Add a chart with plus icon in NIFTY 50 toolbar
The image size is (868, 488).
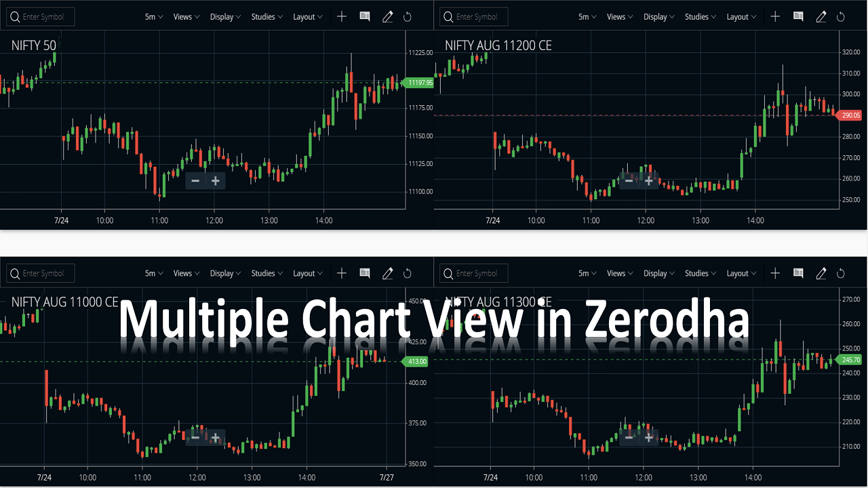(x=342, y=17)
